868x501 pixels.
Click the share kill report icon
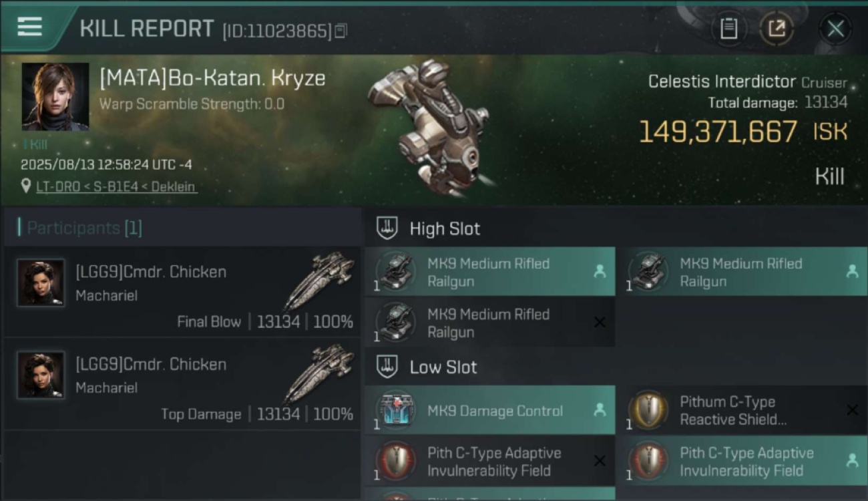[x=777, y=29]
